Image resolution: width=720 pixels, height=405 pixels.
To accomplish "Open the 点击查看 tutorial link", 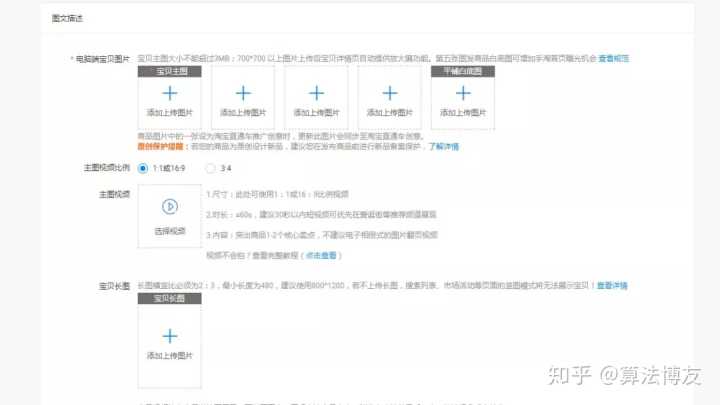I will pos(321,255).
